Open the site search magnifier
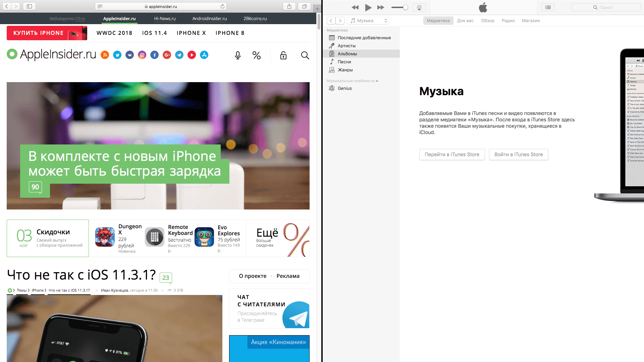The image size is (644, 362). [x=305, y=55]
